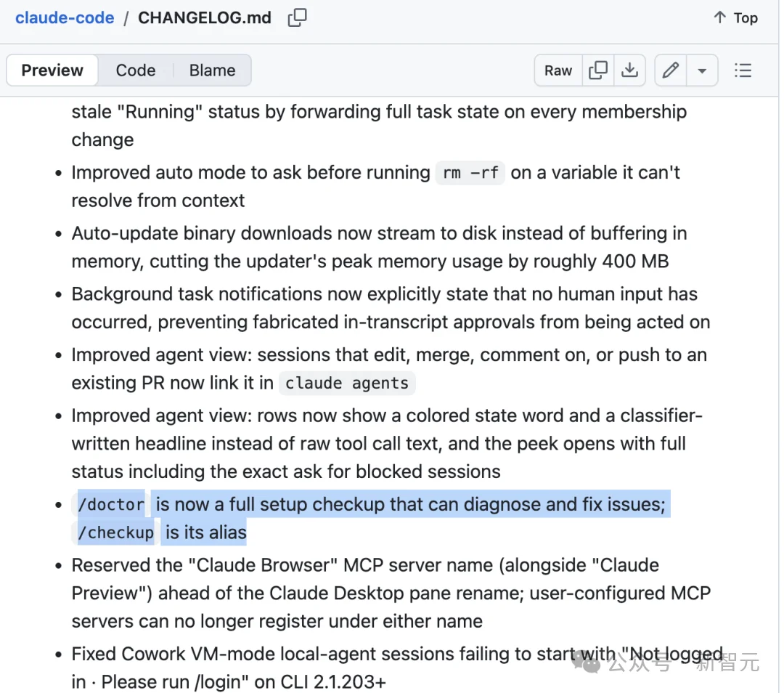Viewport: 784px width, 693px height.
Task: Switch to the Code tab
Action: pos(136,70)
